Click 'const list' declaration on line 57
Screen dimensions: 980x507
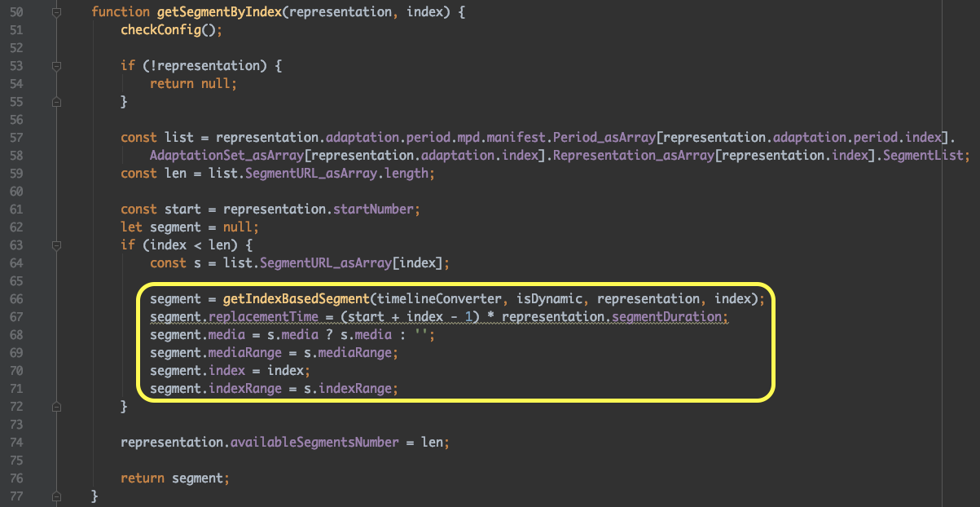[156, 138]
